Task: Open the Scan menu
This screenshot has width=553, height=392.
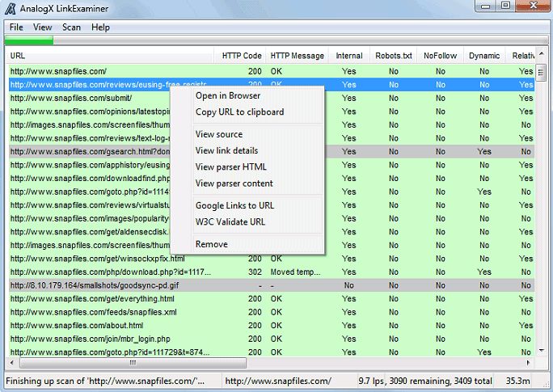Action: pos(72,27)
